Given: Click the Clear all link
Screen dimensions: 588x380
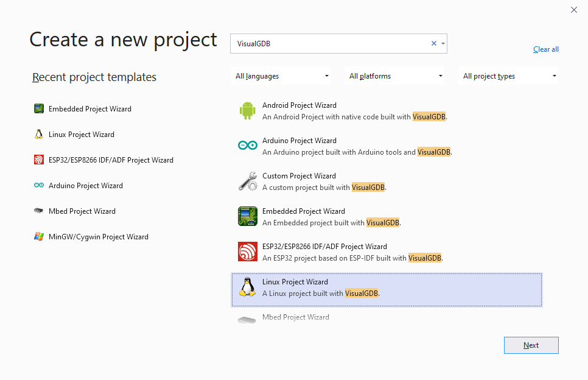Looking at the screenshot, I should pyautogui.click(x=546, y=49).
